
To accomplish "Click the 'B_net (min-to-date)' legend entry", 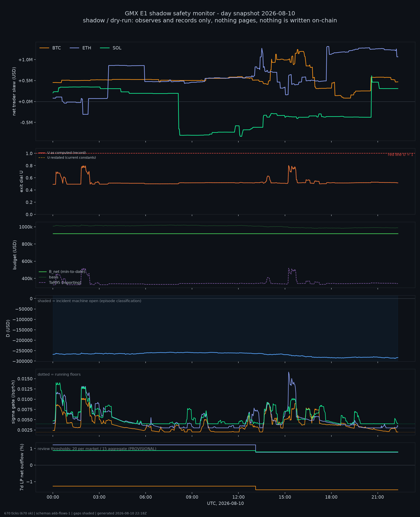I will pos(62,272).
